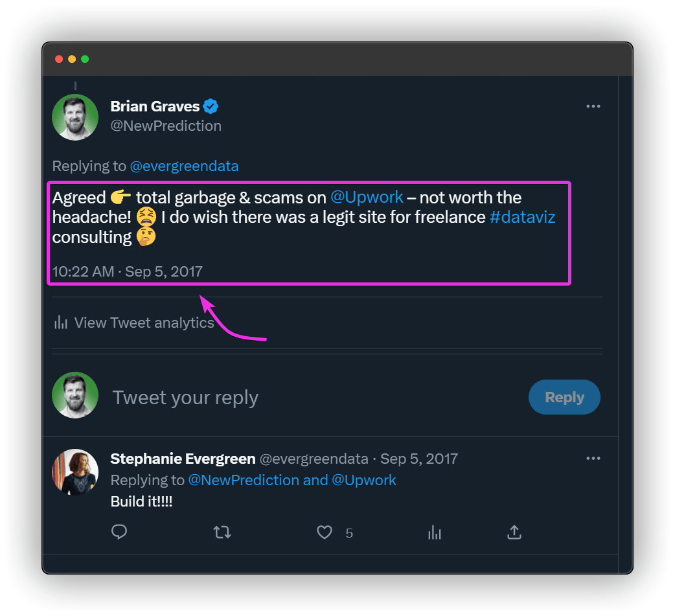Click the Stephanie Evergreen display name

[183, 459]
